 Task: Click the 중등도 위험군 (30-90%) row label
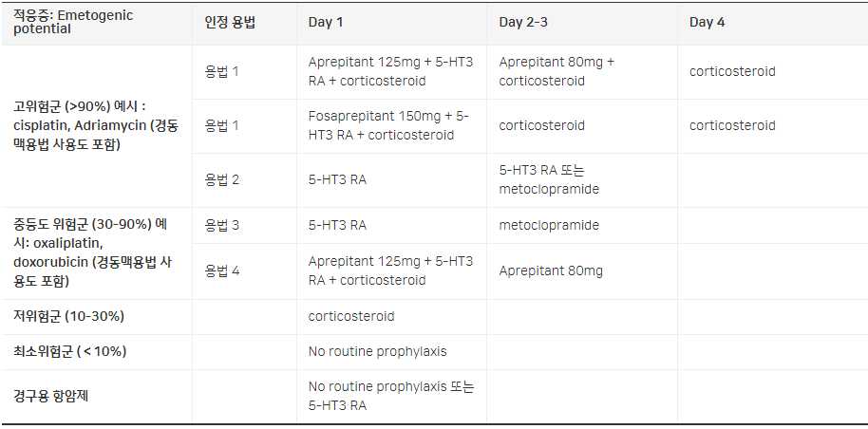[90, 252]
